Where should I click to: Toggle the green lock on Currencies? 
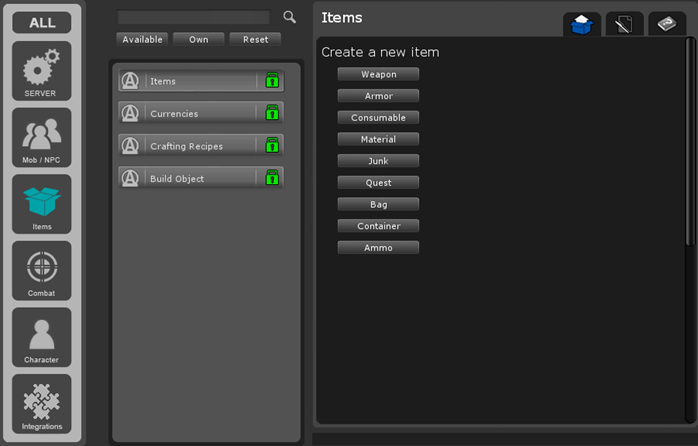point(272,114)
